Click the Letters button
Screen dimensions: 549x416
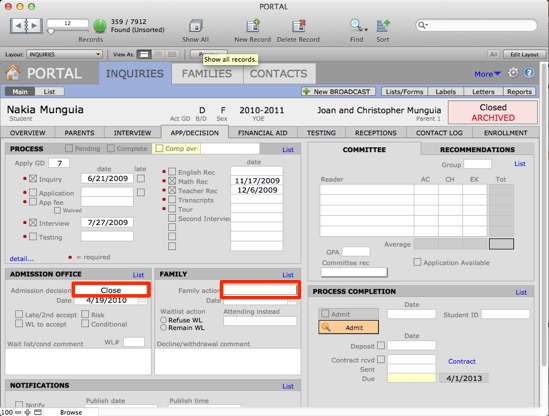[x=483, y=91]
